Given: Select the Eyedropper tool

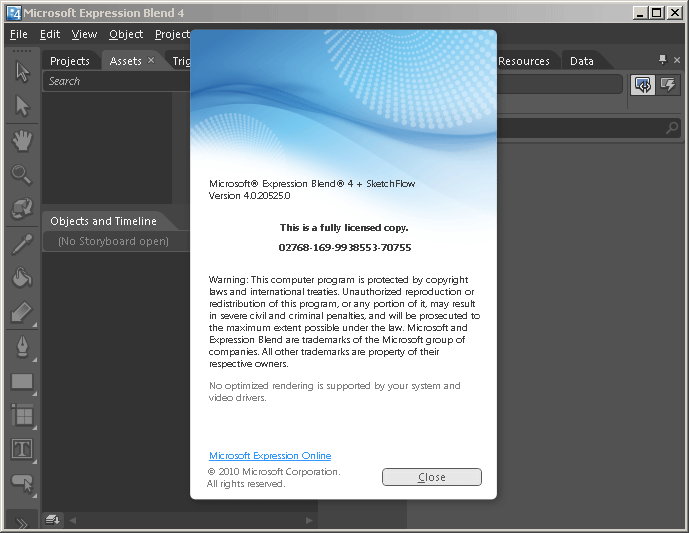Looking at the screenshot, I should [22, 244].
